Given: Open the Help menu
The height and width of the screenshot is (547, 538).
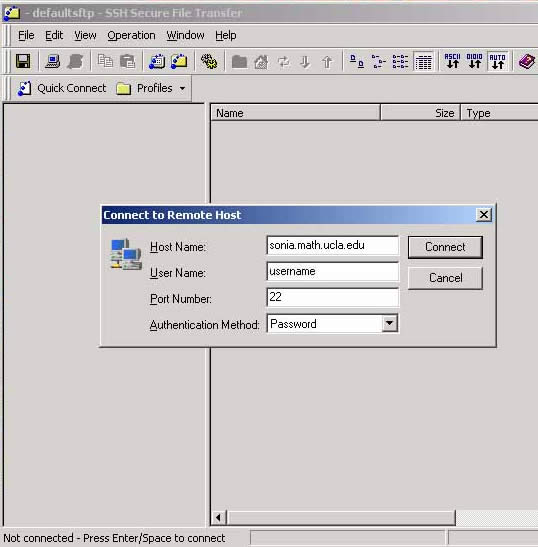Looking at the screenshot, I should (x=226, y=35).
